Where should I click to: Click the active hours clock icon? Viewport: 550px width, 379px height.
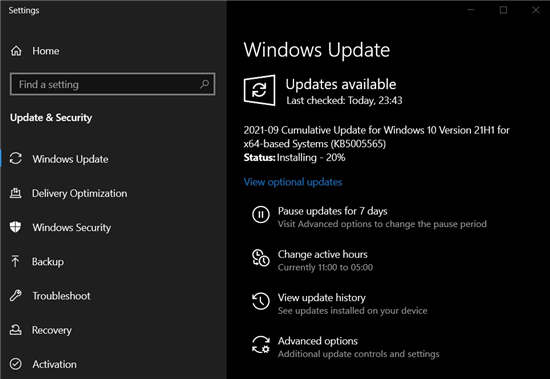[x=261, y=258]
